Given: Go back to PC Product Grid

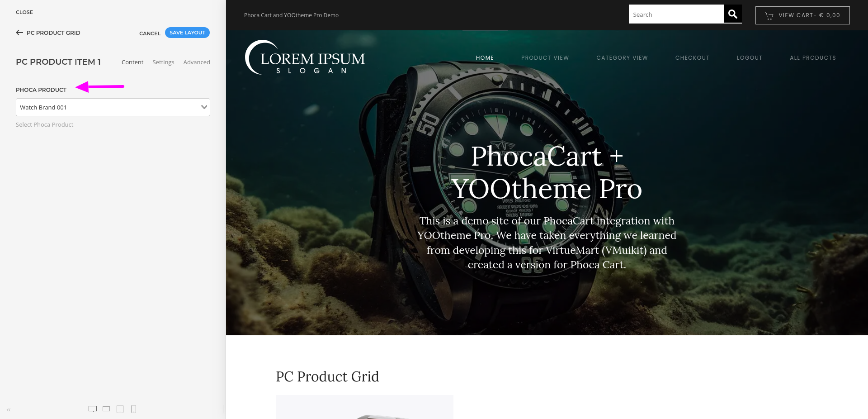Looking at the screenshot, I should (x=48, y=33).
